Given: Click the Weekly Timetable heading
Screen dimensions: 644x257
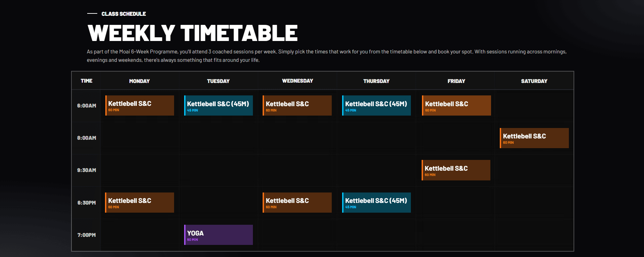Looking at the screenshot, I should (x=193, y=33).
